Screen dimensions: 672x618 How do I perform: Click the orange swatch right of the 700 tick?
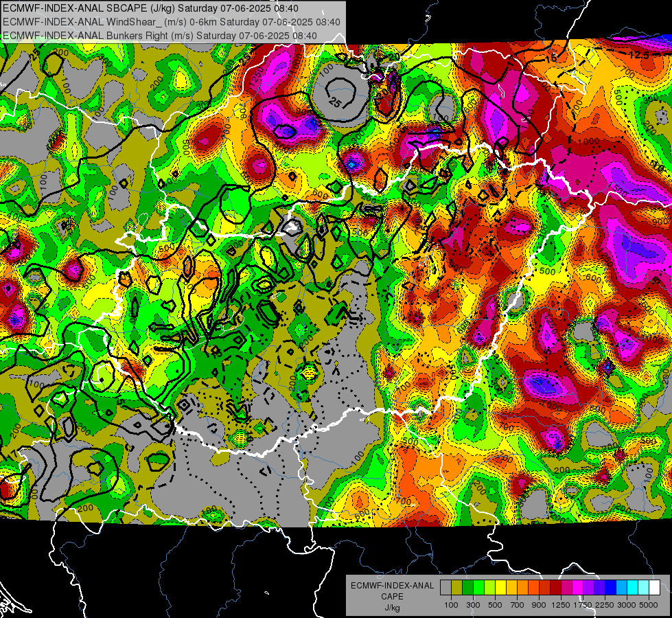click(523, 588)
